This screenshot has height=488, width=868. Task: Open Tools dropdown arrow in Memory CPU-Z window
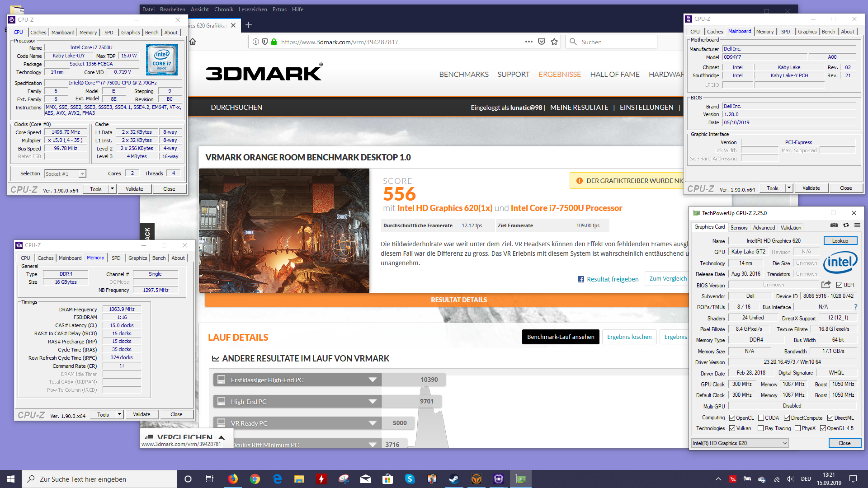pyautogui.click(x=120, y=414)
